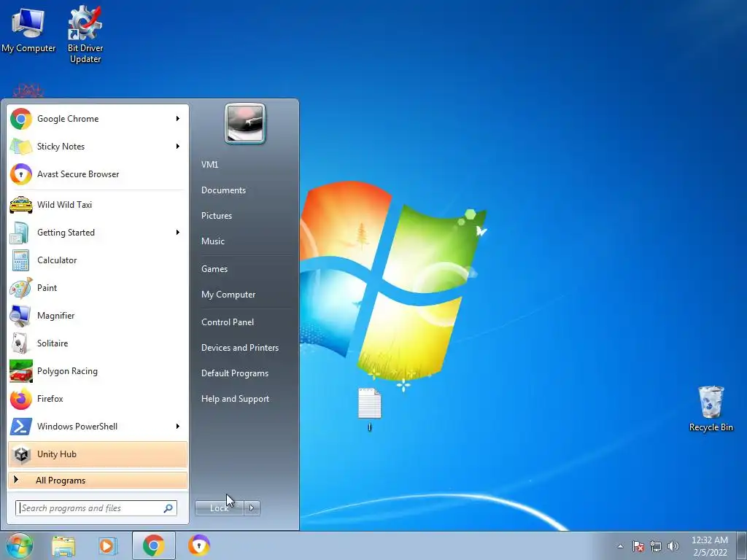Open Control Panel
Viewport: 747px width, 560px height.
point(228,322)
